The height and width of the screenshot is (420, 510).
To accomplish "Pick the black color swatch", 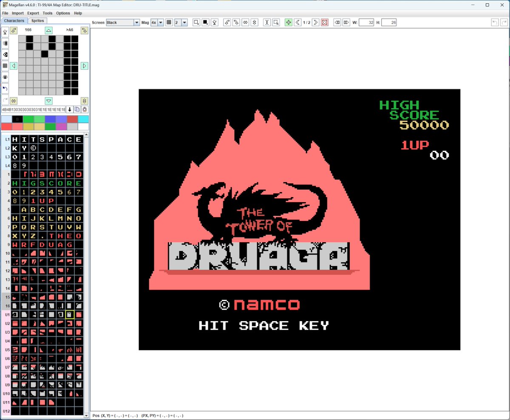I will (x=17, y=119).
